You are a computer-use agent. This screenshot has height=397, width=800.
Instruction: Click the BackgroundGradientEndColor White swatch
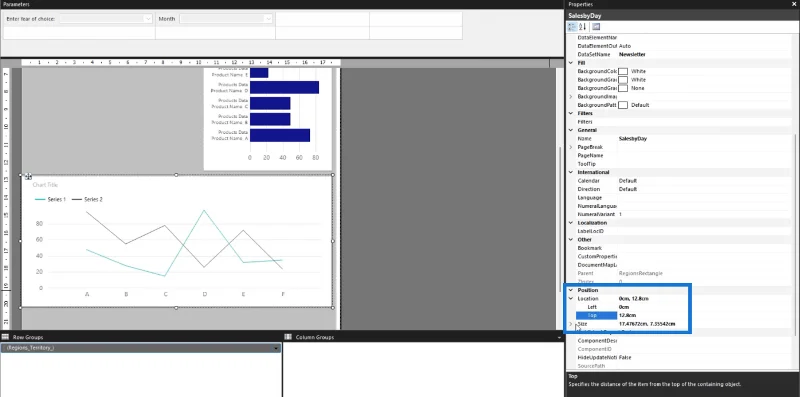[623, 80]
